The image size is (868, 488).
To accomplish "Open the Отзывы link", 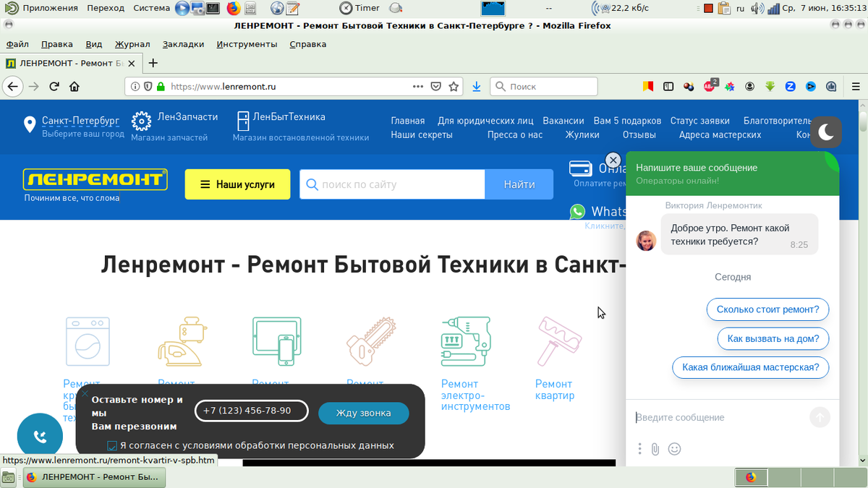I will [x=639, y=134].
